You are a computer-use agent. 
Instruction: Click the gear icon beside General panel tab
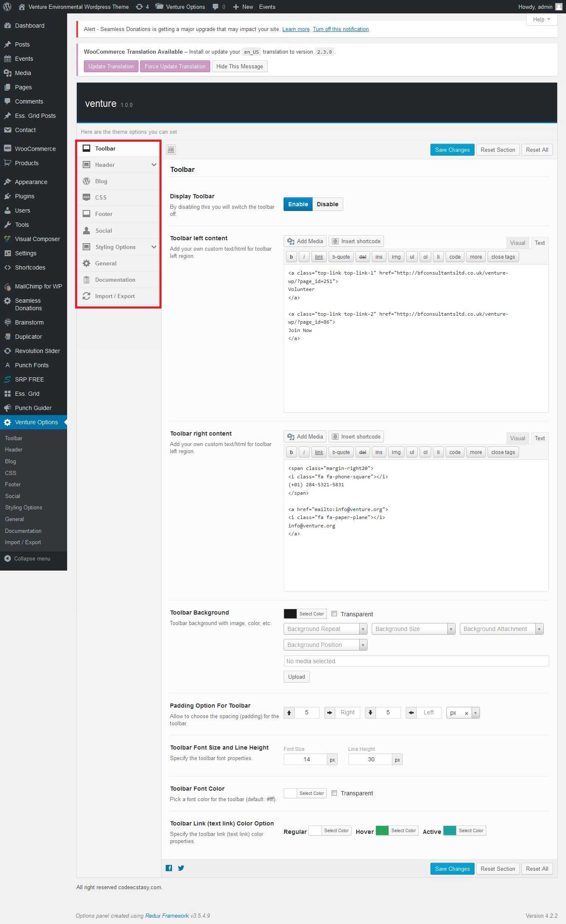(x=86, y=263)
